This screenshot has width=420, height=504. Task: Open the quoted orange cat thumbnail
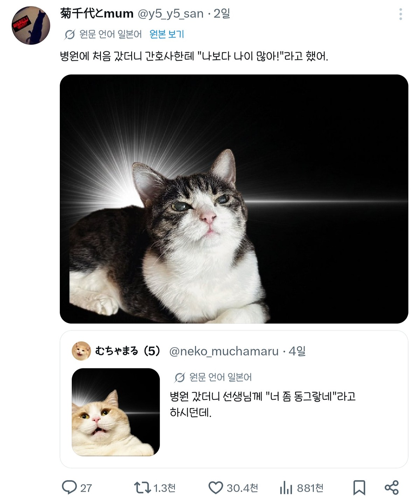pyautogui.click(x=115, y=412)
